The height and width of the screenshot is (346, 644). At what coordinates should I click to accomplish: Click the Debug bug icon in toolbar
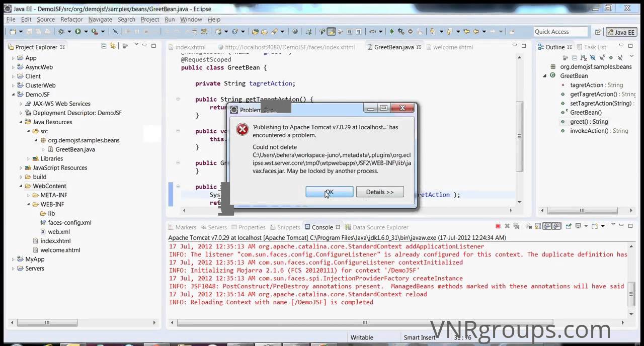61,31
